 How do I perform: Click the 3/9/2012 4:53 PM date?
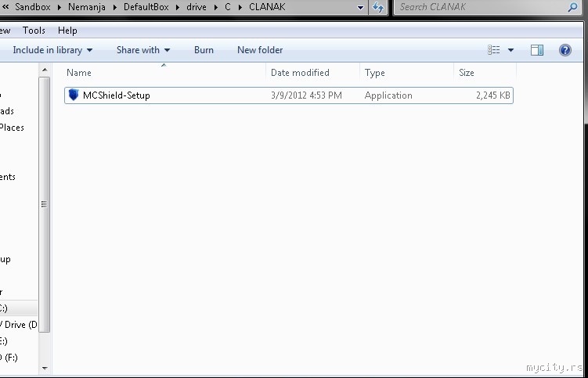pyautogui.click(x=306, y=95)
